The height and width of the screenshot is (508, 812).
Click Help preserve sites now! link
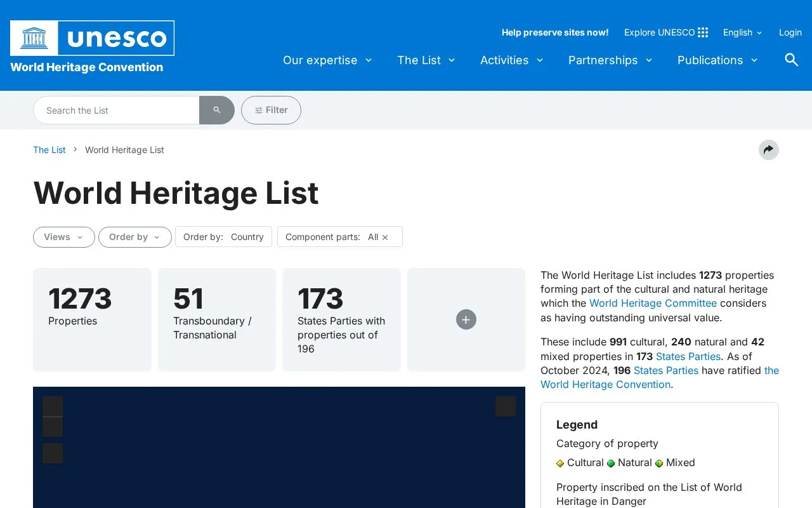pyautogui.click(x=555, y=32)
